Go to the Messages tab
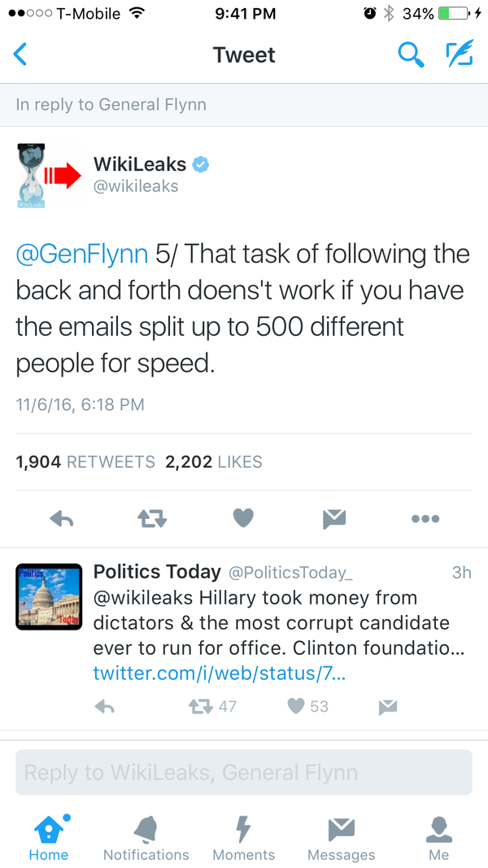The height and width of the screenshot is (868, 488). tap(342, 839)
